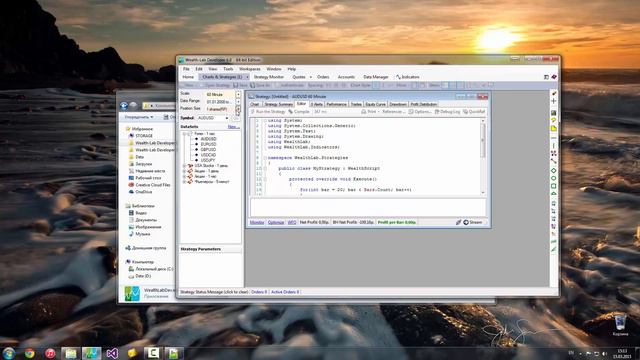Click Run the Strategy

coord(267,112)
